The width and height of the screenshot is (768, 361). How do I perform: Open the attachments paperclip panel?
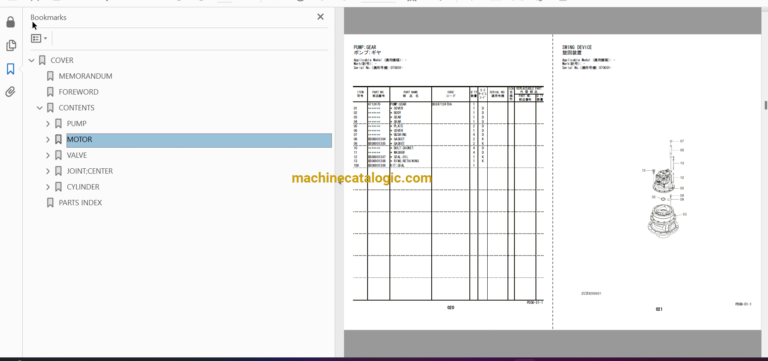coord(11,92)
